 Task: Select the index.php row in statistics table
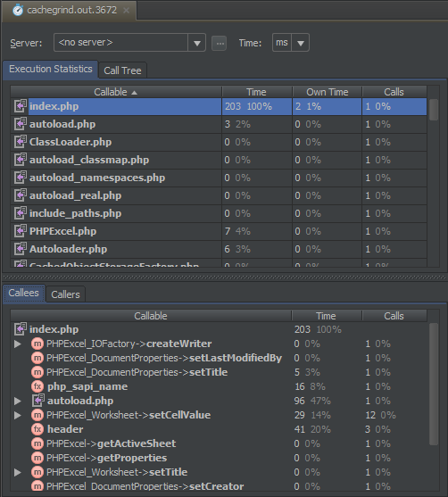[x=219, y=106]
